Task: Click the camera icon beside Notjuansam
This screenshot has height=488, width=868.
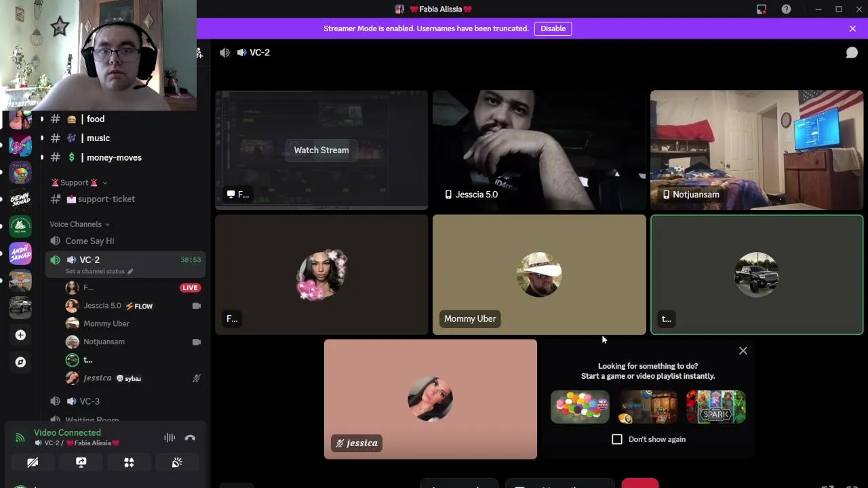Action: (x=197, y=342)
